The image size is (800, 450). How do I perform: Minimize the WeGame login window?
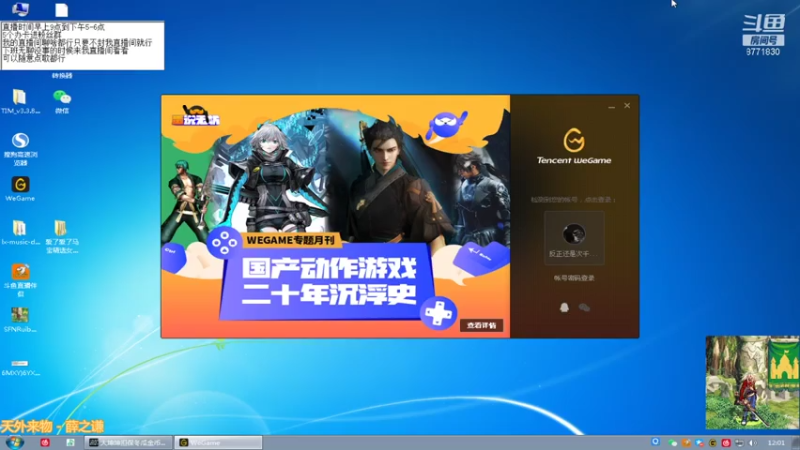[x=611, y=106]
